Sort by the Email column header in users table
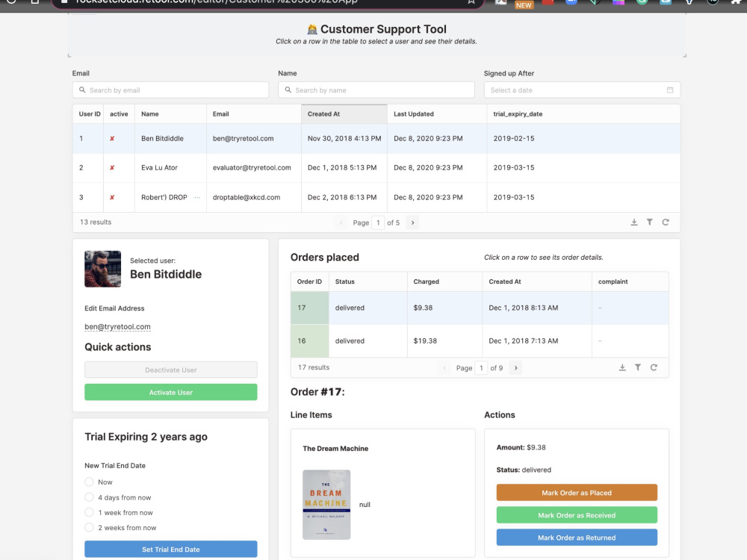 pyautogui.click(x=254, y=114)
